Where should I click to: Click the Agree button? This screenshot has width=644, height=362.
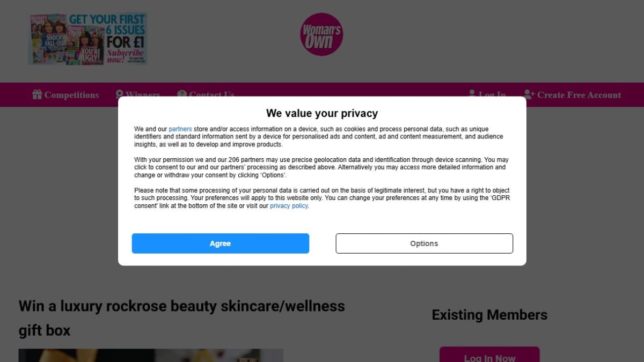coord(220,243)
